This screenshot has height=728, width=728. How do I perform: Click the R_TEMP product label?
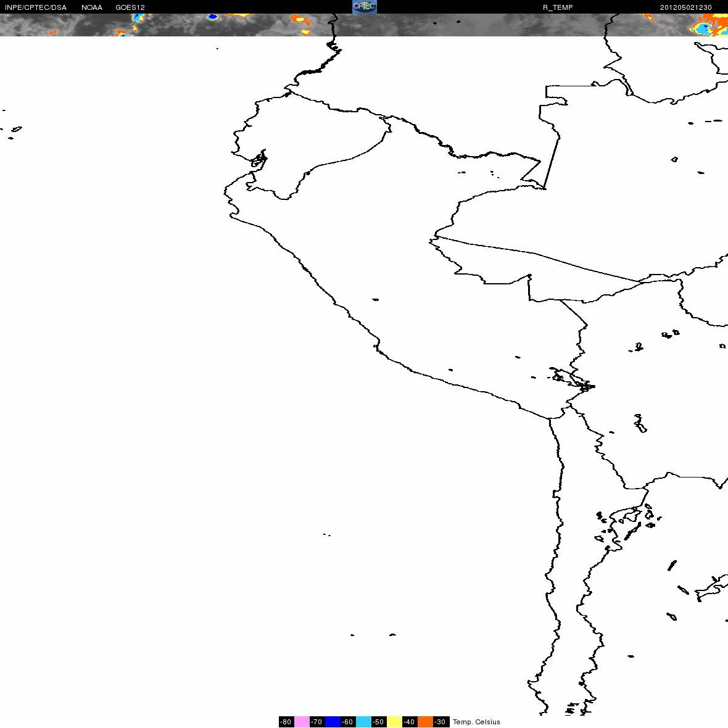pos(558,7)
